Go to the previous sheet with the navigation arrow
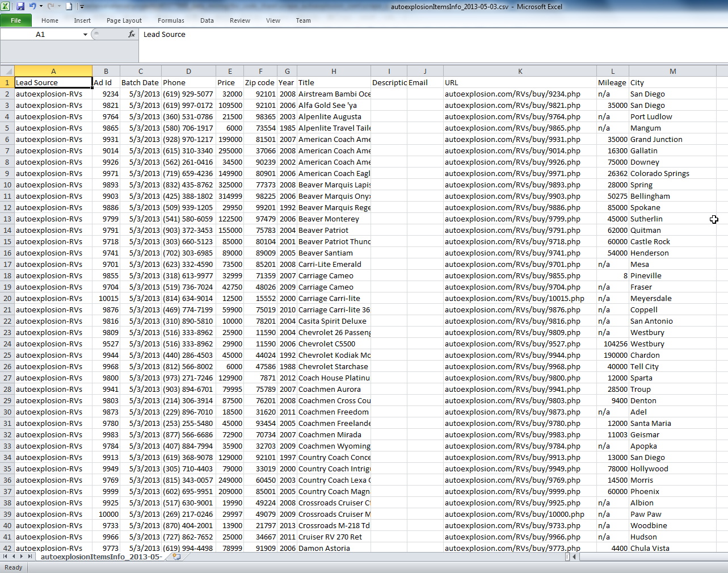 pos(14,557)
